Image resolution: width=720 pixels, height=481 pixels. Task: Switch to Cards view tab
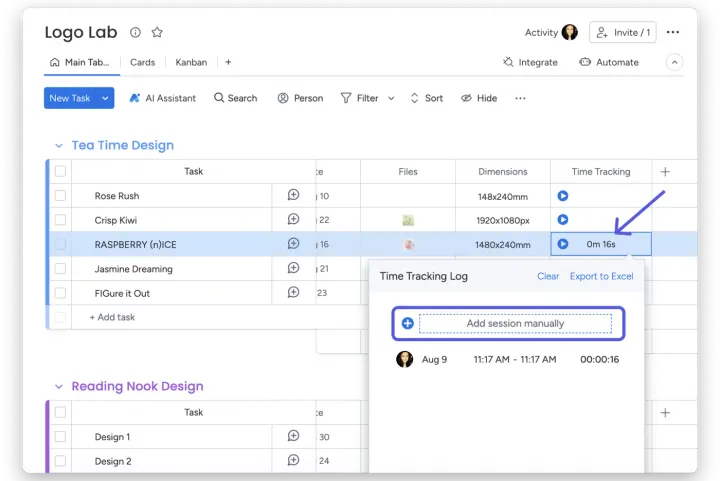point(142,62)
